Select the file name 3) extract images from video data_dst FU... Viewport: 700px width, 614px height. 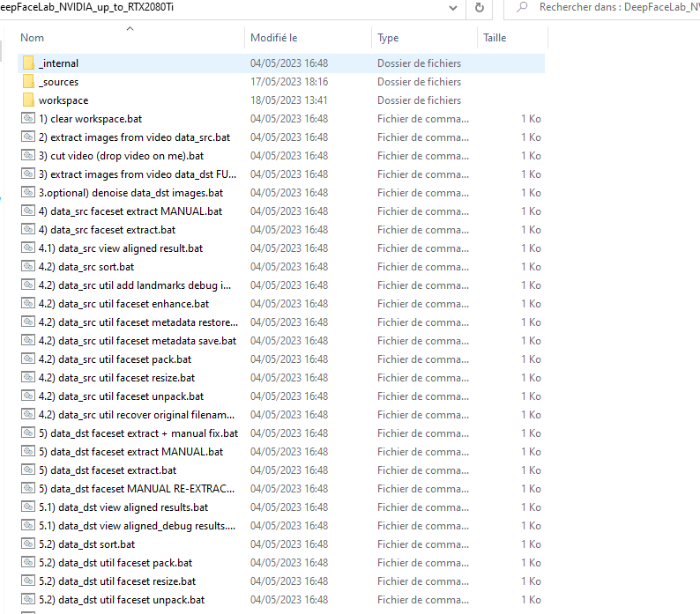tap(138, 174)
